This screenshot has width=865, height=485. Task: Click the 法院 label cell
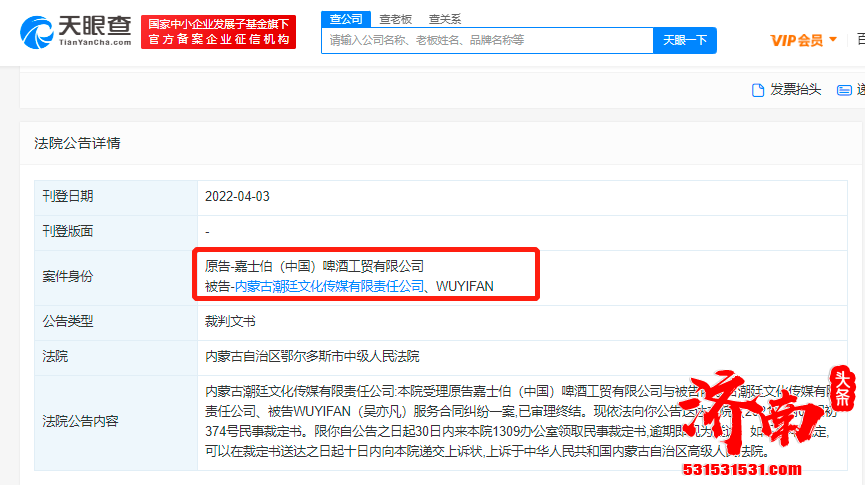tap(116, 358)
